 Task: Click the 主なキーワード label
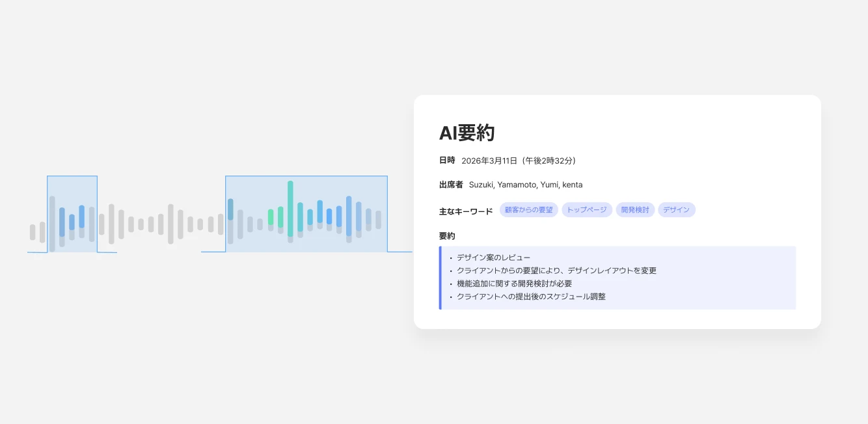click(466, 211)
